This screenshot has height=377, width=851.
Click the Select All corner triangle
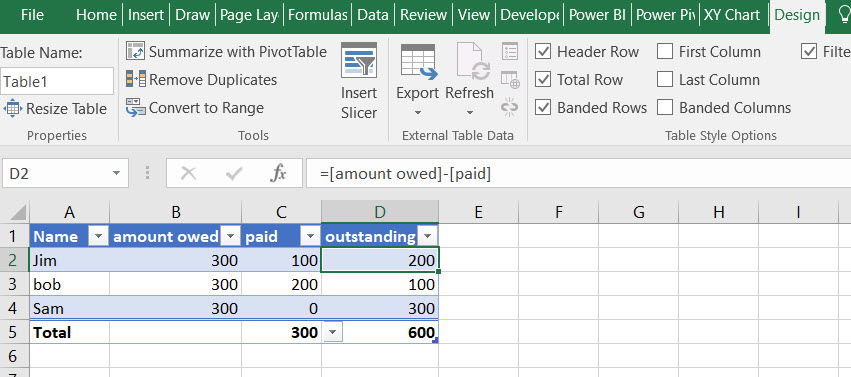pos(19,212)
